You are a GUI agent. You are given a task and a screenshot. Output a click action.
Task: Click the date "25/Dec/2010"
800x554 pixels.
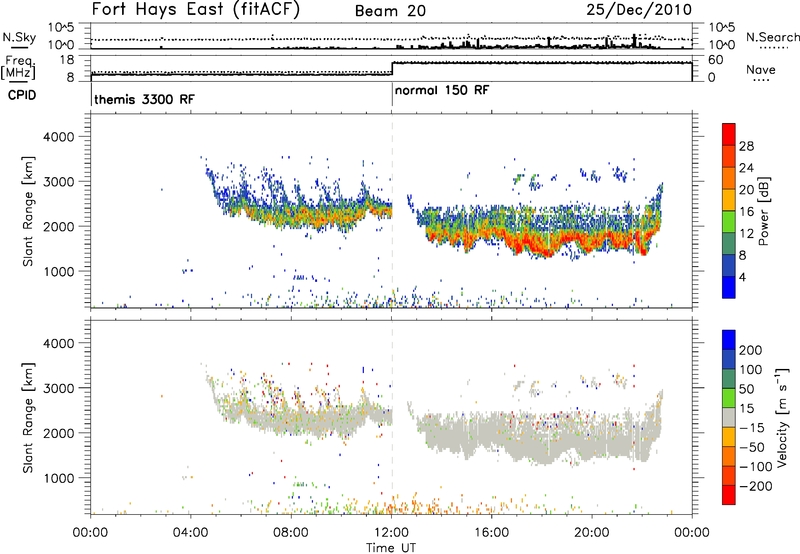pos(639,9)
